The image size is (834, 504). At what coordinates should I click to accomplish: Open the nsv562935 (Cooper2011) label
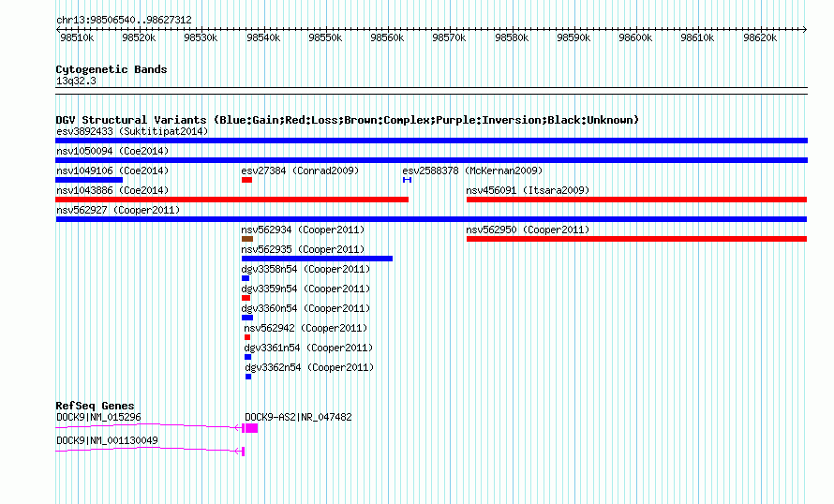[303, 249]
